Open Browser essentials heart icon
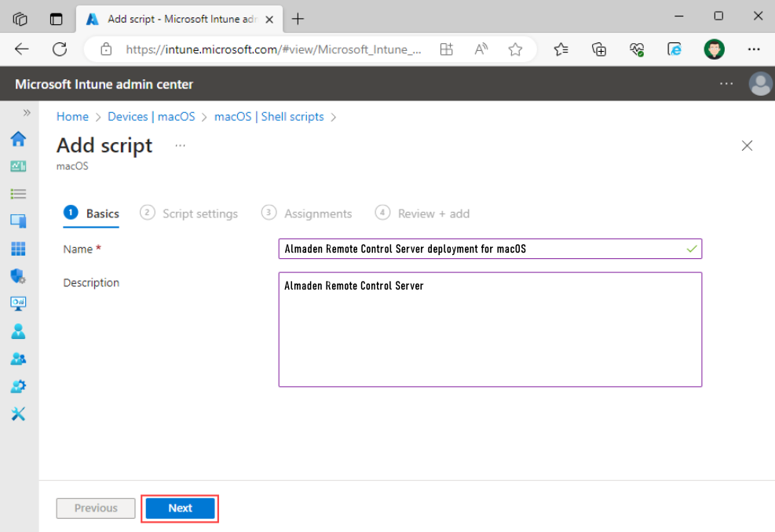The height and width of the screenshot is (532, 775). [x=637, y=49]
